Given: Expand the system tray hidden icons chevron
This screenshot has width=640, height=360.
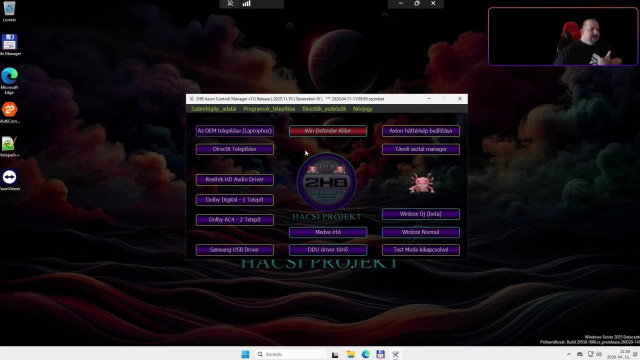Looking at the screenshot, I should click(569, 354).
